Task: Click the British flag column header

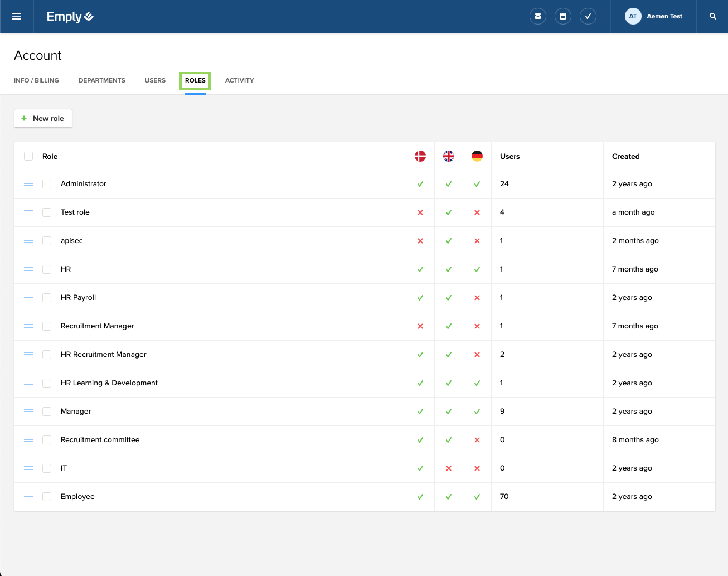Action: [448, 156]
